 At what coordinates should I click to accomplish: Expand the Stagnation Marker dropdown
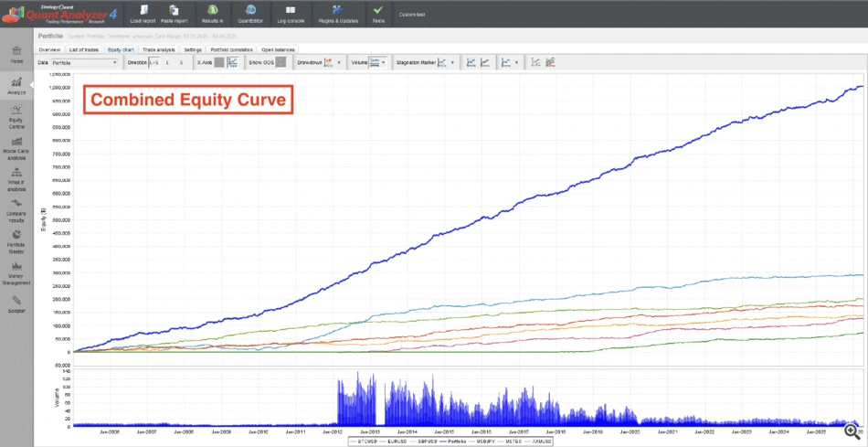(x=452, y=62)
